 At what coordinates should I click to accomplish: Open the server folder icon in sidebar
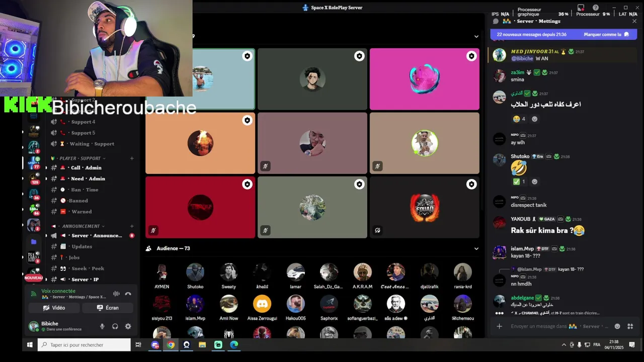pyautogui.click(x=34, y=242)
